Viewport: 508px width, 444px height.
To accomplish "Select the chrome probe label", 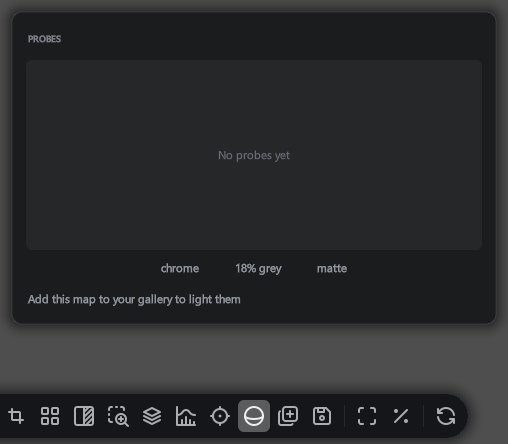I will pos(180,268).
